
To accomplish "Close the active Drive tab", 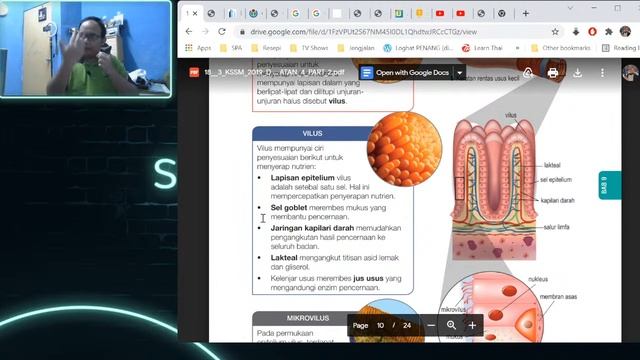I will point(195,13).
